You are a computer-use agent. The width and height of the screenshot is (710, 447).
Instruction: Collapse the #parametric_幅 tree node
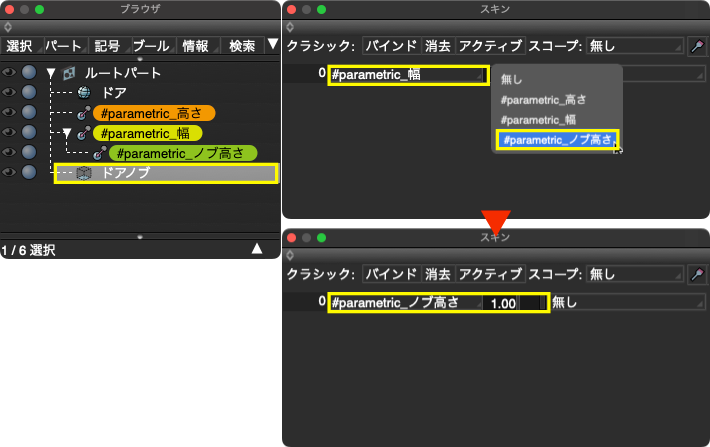(x=67, y=133)
